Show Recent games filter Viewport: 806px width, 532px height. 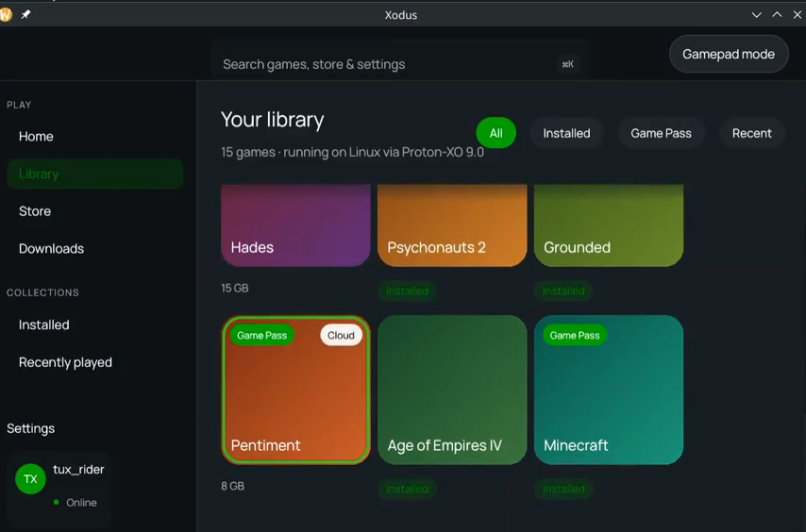pyautogui.click(x=751, y=133)
